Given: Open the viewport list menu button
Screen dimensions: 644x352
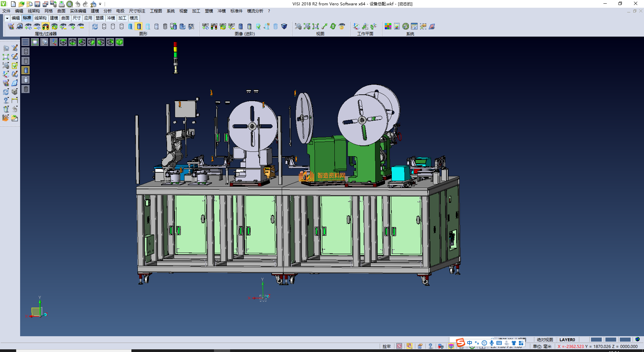Looking at the screenshot, I should click(x=25, y=42).
